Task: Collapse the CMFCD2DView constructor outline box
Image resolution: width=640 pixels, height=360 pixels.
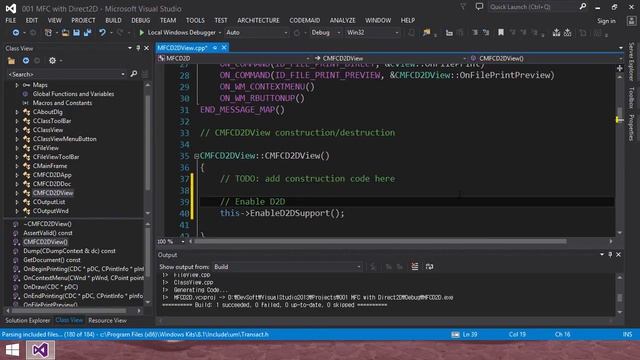Action: [x=196, y=156]
